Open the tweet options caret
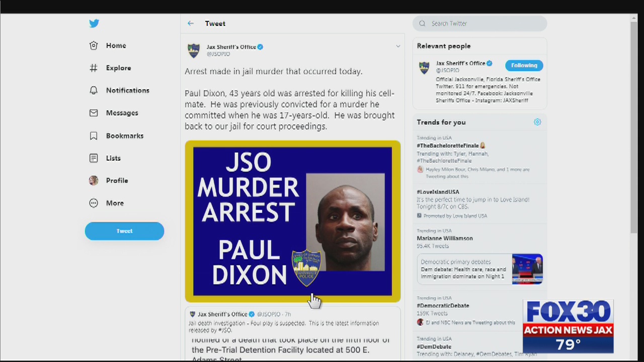The height and width of the screenshot is (362, 644). (398, 46)
